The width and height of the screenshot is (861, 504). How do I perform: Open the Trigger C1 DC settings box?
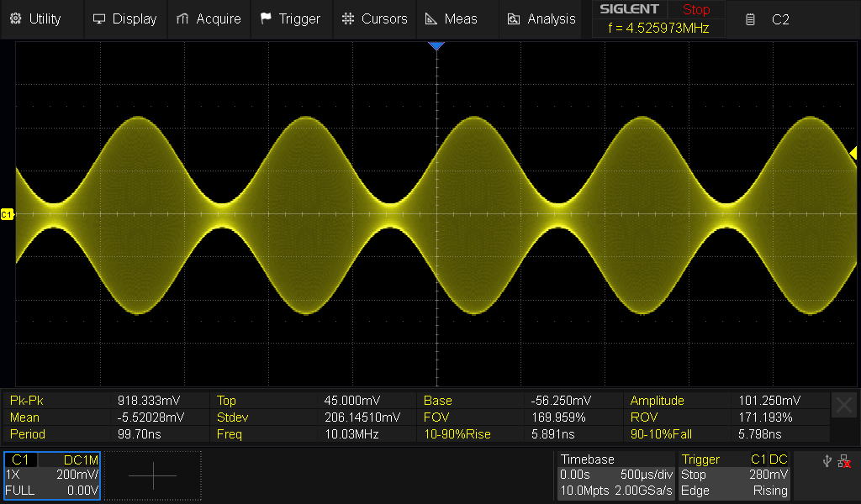point(735,475)
